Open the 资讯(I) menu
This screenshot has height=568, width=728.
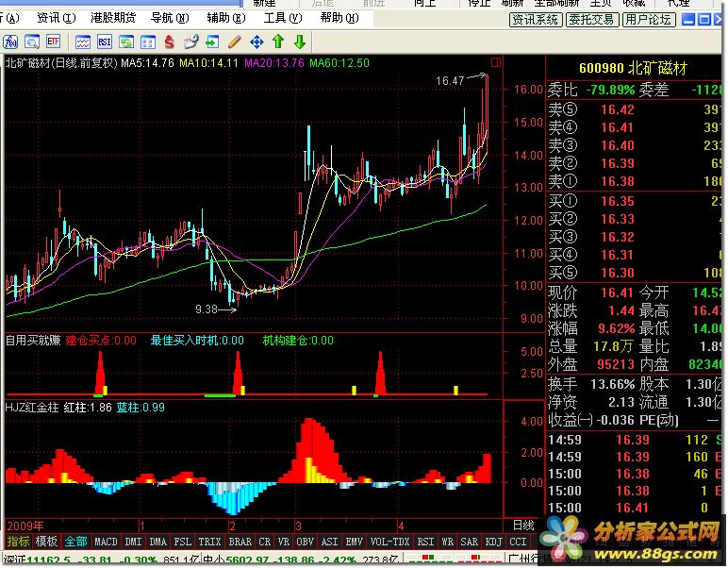(57, 18)
